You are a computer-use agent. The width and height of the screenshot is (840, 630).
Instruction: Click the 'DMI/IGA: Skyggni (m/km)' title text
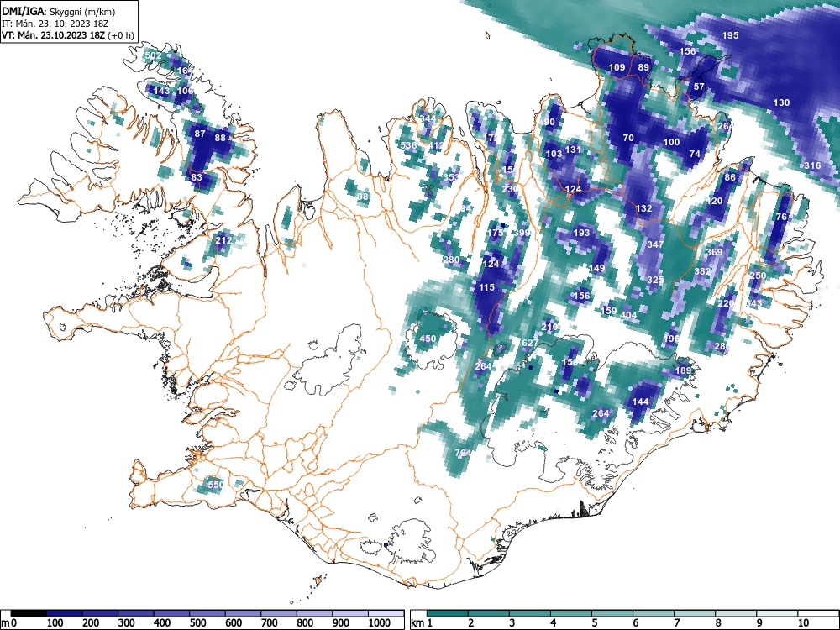point(59,12)
